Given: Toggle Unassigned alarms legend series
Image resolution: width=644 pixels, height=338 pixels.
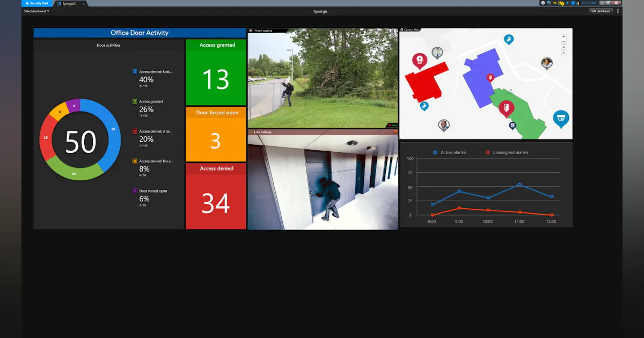Looking at the screenshot, I should point(507,152).
